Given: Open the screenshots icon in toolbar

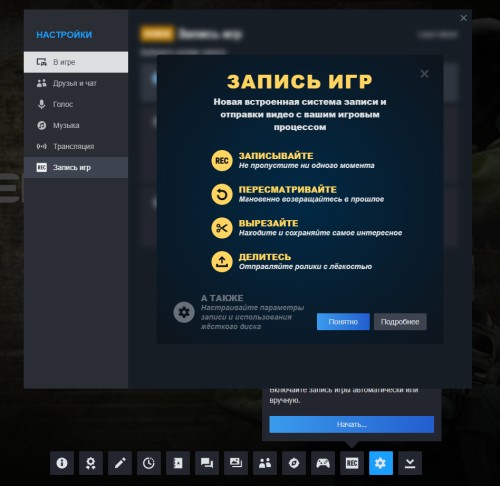Looking at the screenshot, I should [236, 463].
